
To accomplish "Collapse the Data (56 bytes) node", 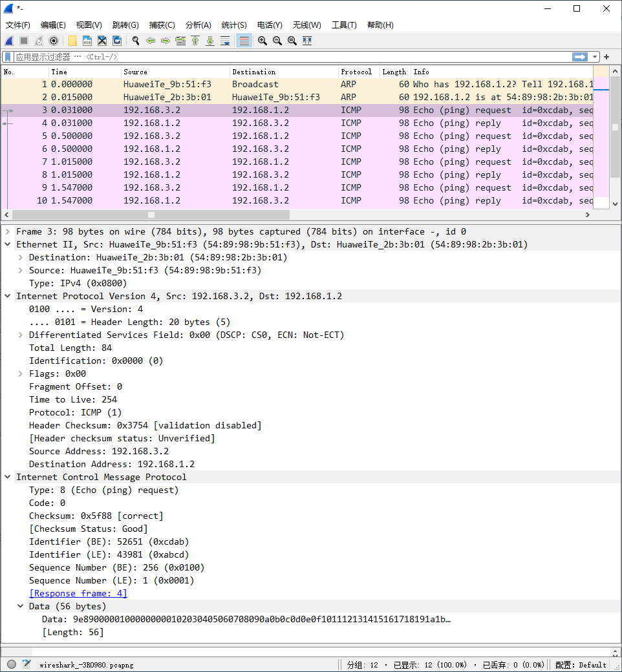I will [20, 607].
